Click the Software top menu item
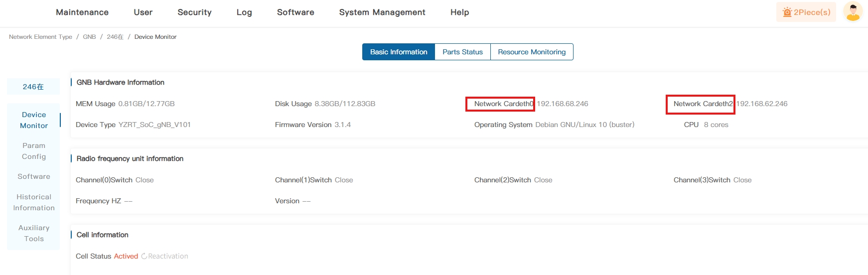Screen dimensions: 868x275 (x=295, y=12)
